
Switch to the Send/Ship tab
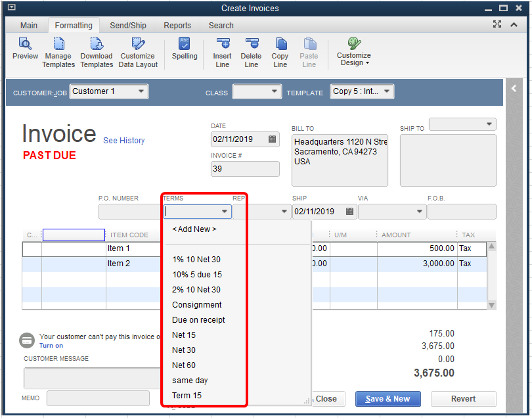point(128,26)
